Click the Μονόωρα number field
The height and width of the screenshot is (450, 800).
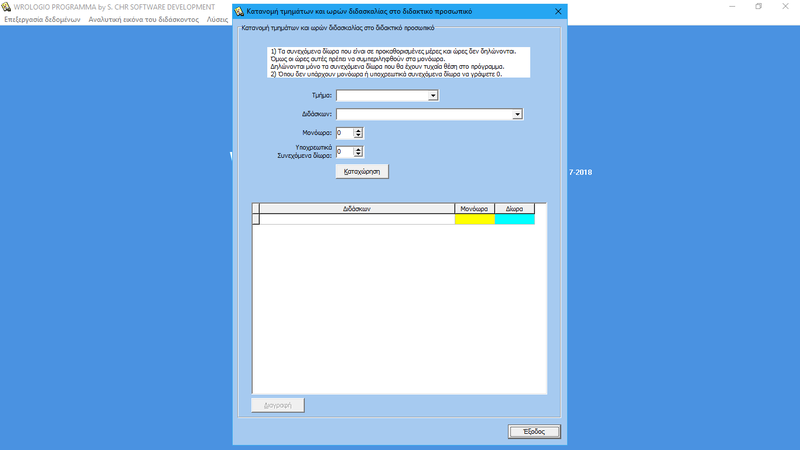pyautogui.click(x=345, y=133)
